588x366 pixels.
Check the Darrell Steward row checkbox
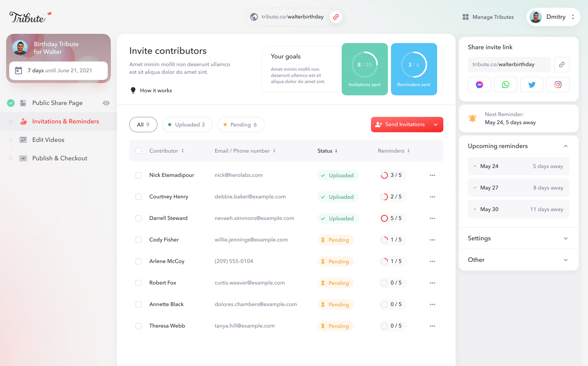(x=139, y=218)
